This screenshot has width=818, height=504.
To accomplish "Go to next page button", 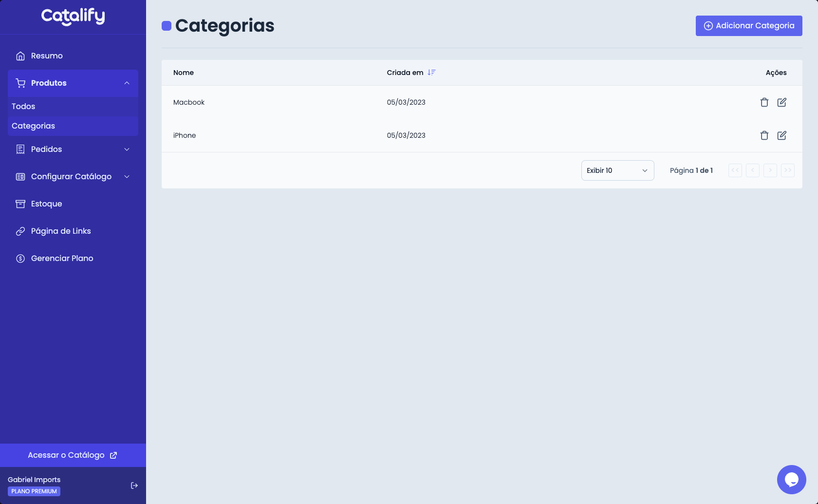I will click(x=770, y=170).
